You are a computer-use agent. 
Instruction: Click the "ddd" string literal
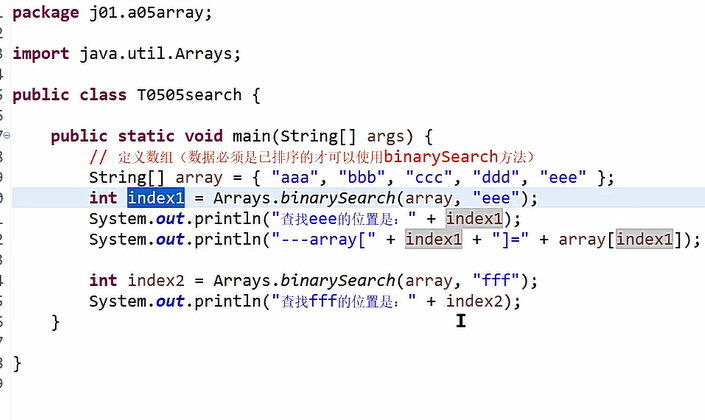tap(495, 177)
